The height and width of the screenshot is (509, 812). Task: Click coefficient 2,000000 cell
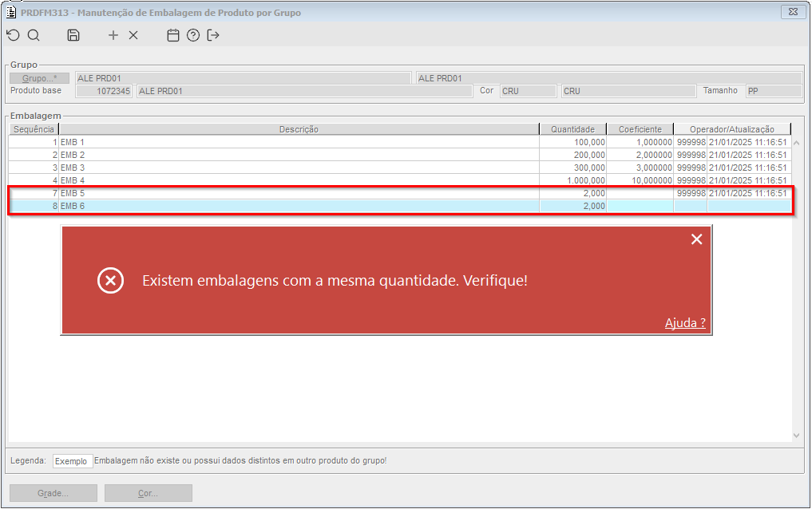pyautogui.click(x=640, y=155)
